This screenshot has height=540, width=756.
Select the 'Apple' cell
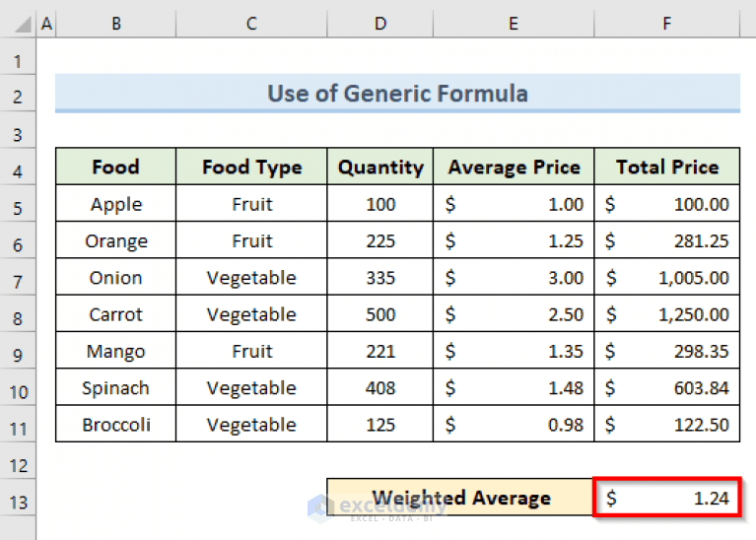[116, 203]
